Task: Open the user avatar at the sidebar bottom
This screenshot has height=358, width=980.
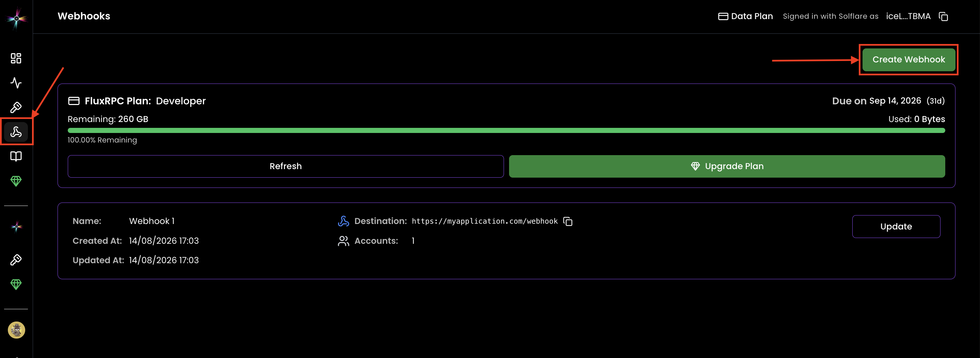Action: click(16, 330)
